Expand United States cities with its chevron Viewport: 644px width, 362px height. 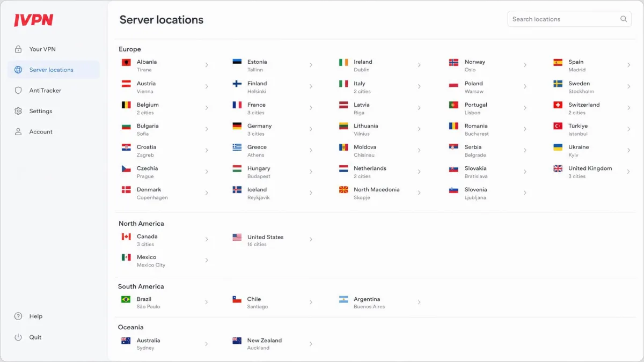coord(311,240)
